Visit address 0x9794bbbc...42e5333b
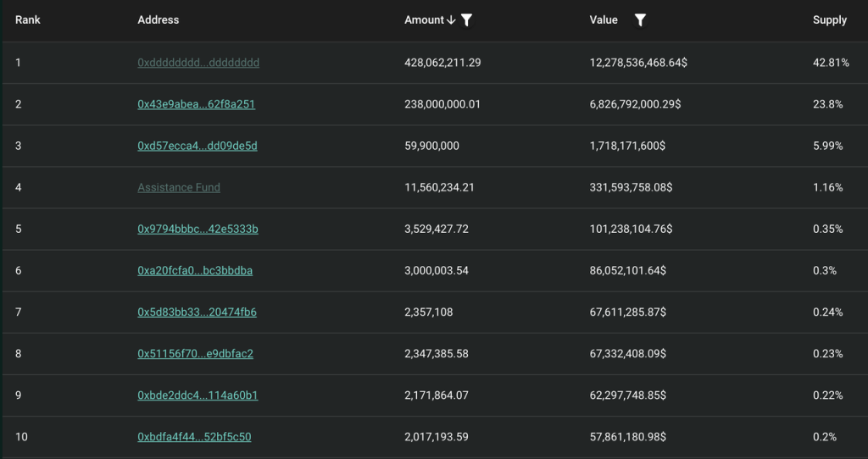Screen dimensions: 868x459 tap(198, 229)
